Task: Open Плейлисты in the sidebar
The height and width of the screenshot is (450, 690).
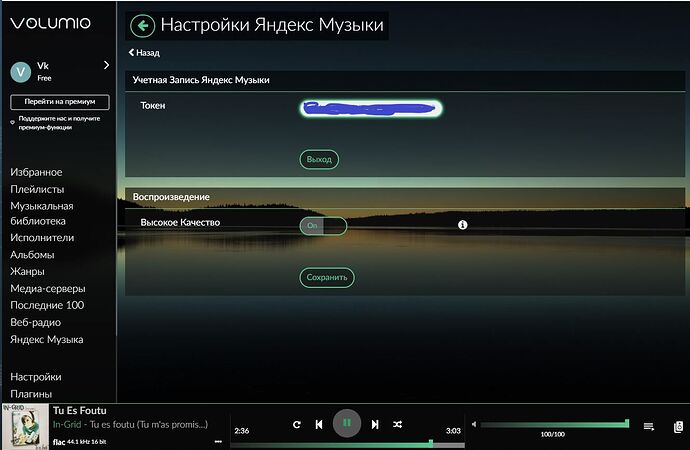Action: [37, 190]
